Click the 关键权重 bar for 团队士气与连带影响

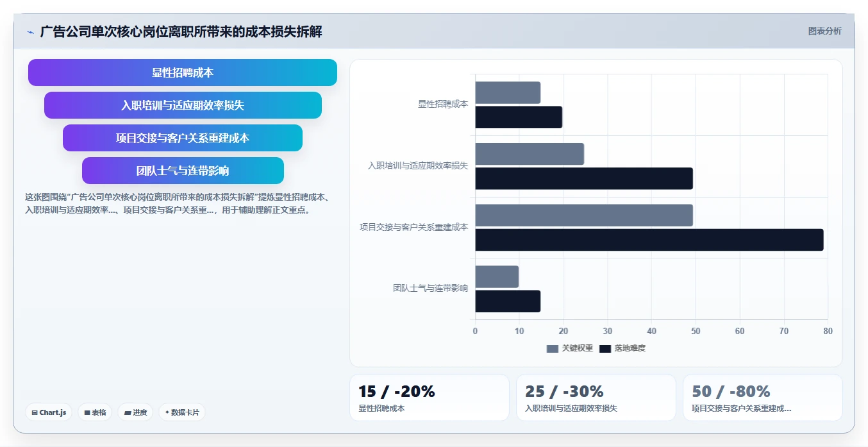497,276
